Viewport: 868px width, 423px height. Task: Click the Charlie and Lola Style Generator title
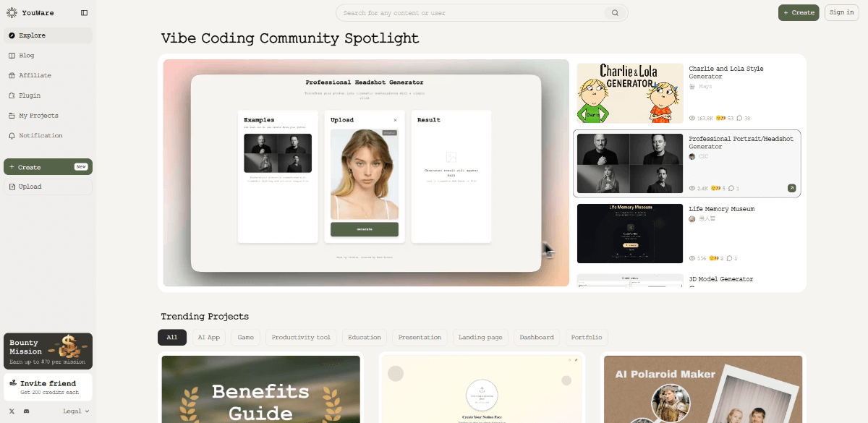tap(726, 72)
